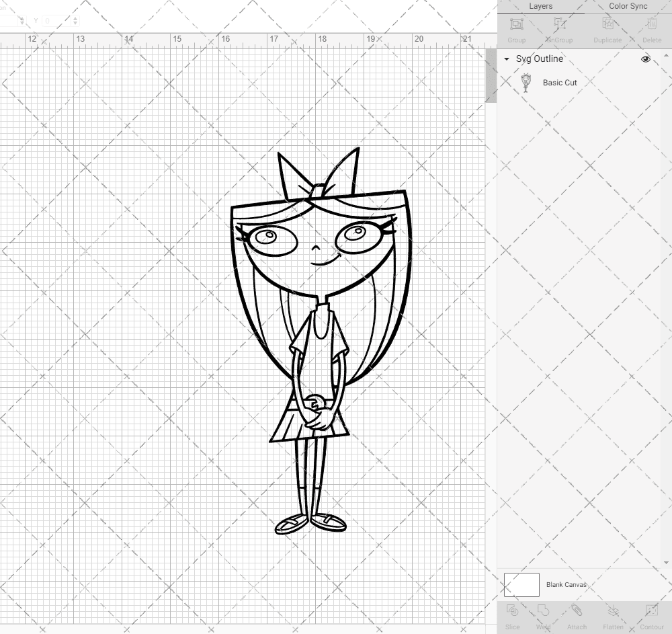Screen dimensions: 672x634
Task: Click the Weld tool icon
Action: (543, 610)
